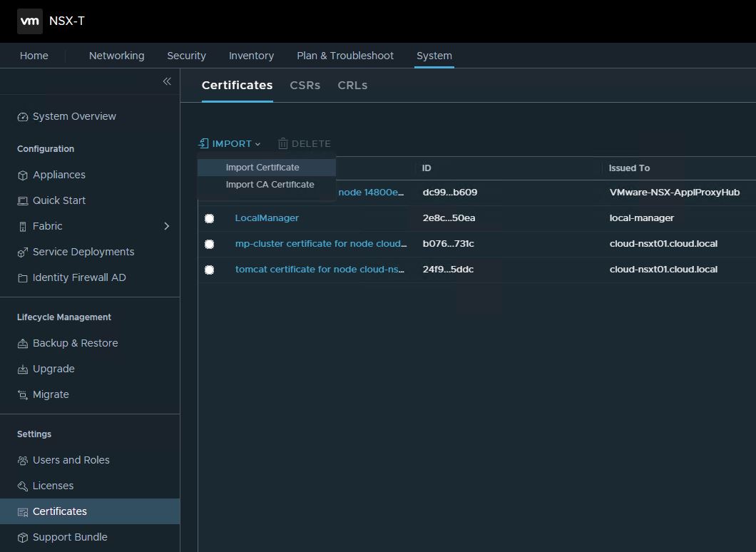Click the Backup & Restore icon
The width and height of the screenshot is (756, 552).
pos(23,344)
